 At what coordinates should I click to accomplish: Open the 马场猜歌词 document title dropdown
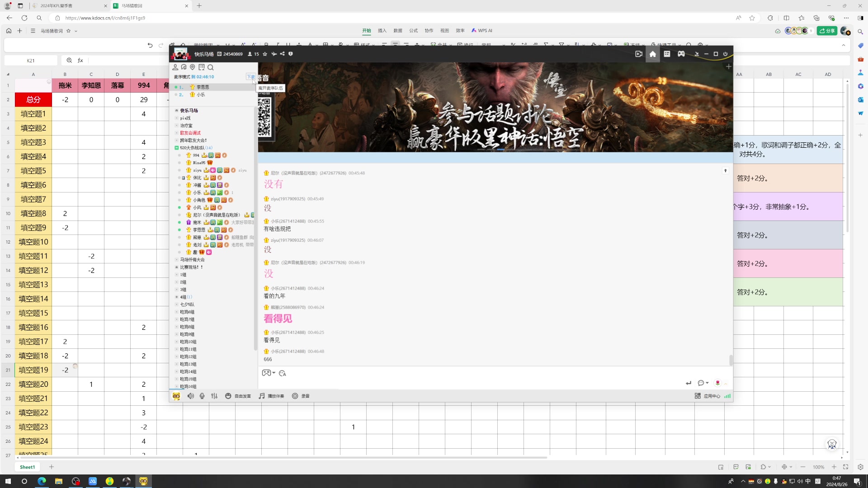click(x=76, y=31)
